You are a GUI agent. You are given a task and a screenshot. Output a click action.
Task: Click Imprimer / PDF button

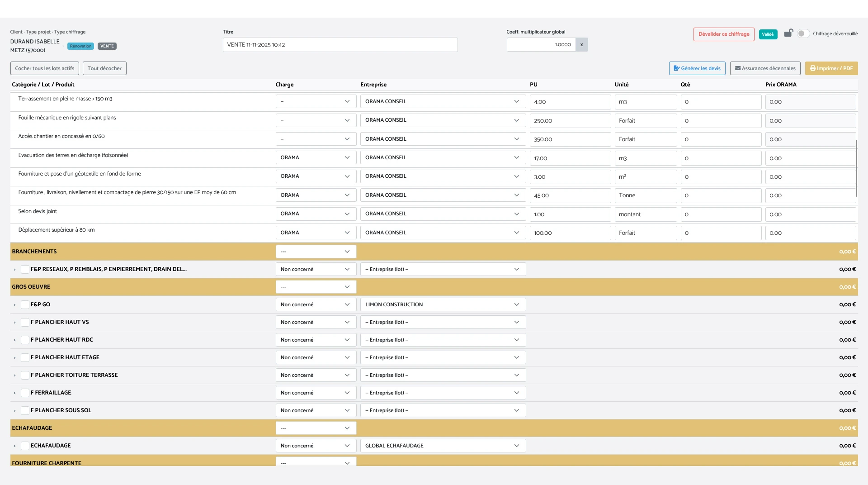tap(831, 68)
